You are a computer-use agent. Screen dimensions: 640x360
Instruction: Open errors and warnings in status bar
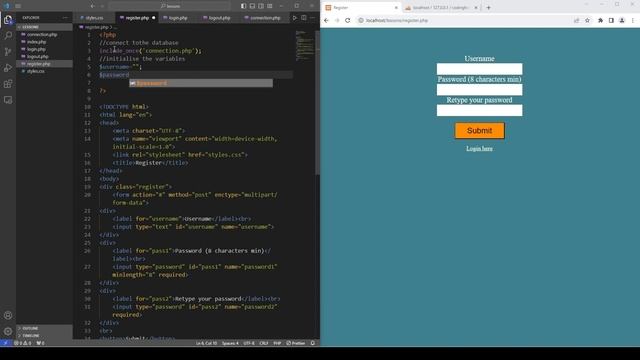[22, 343]
